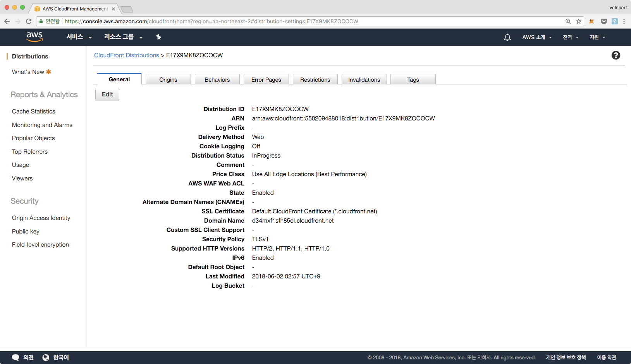The width and height of the screenshot is (631, 364).
Task: Click the browser back arrow
Action: [x=7, y=21]
